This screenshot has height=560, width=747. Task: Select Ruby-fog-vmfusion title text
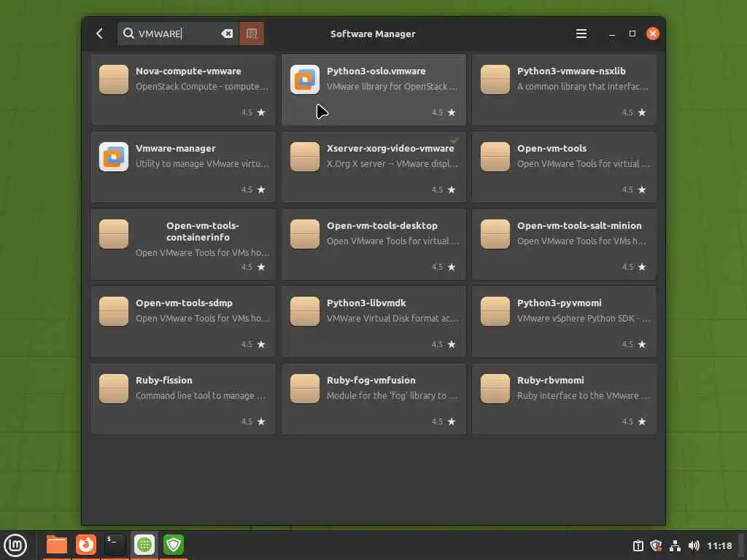coord(371,381)
